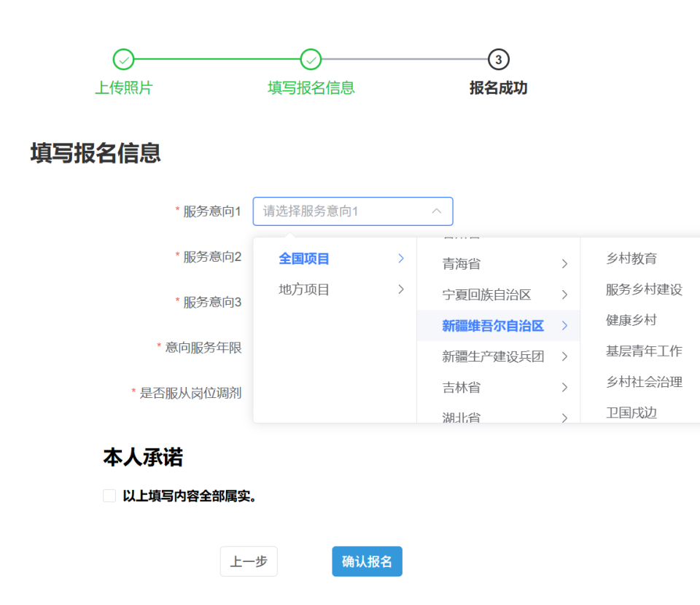Click the 确认报名 button
The image size is (700, 605).
pyautogui.click(x=367, y=561)
